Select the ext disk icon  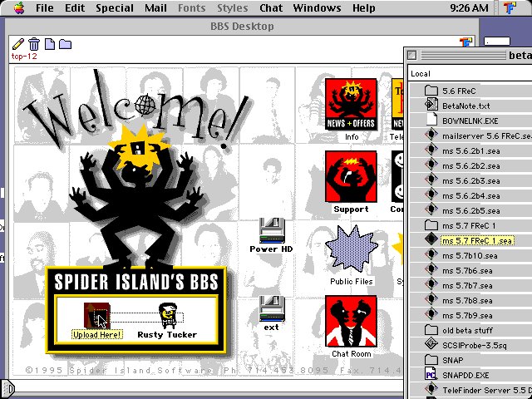(272, 308)
